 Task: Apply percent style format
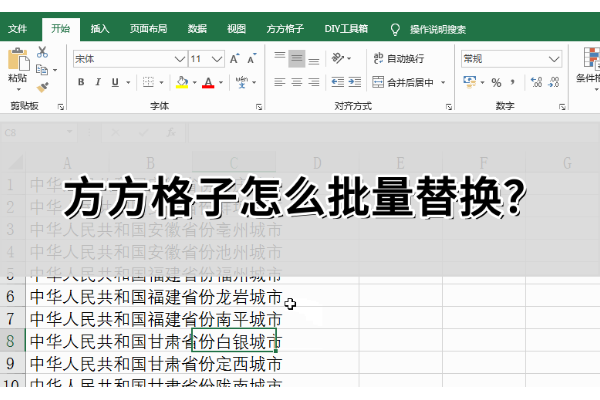coord(496,82)
